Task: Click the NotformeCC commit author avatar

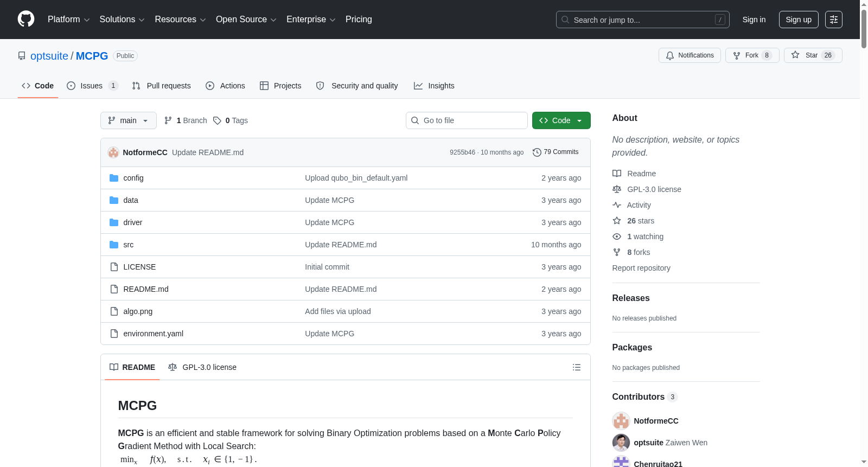Action: pos(113,152)
